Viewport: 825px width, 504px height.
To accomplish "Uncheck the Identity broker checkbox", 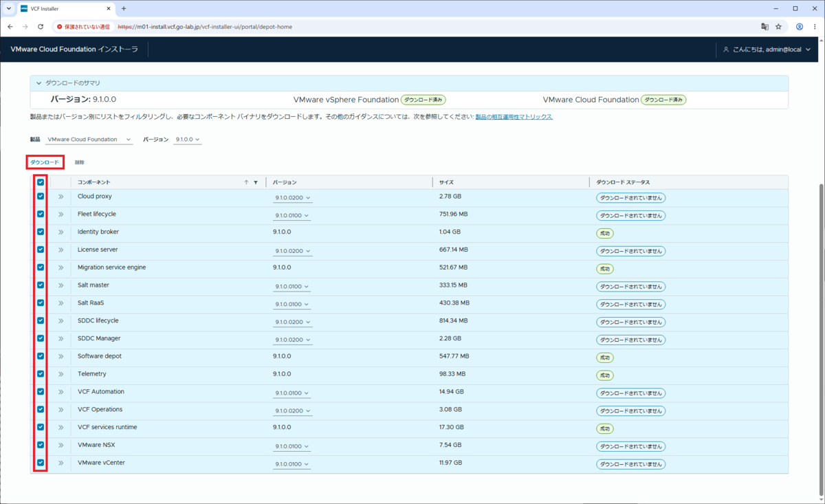I will point(41,232).
